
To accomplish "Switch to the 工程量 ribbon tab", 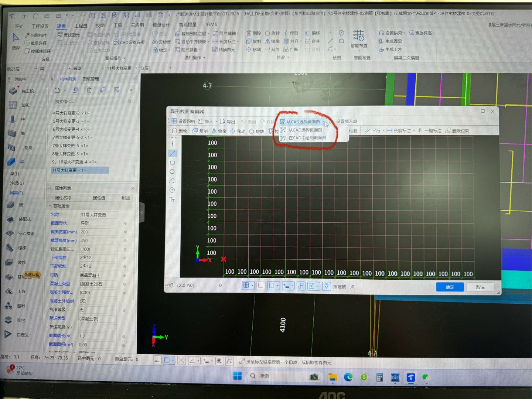I will pyautogui.click(x=81, y=26).
